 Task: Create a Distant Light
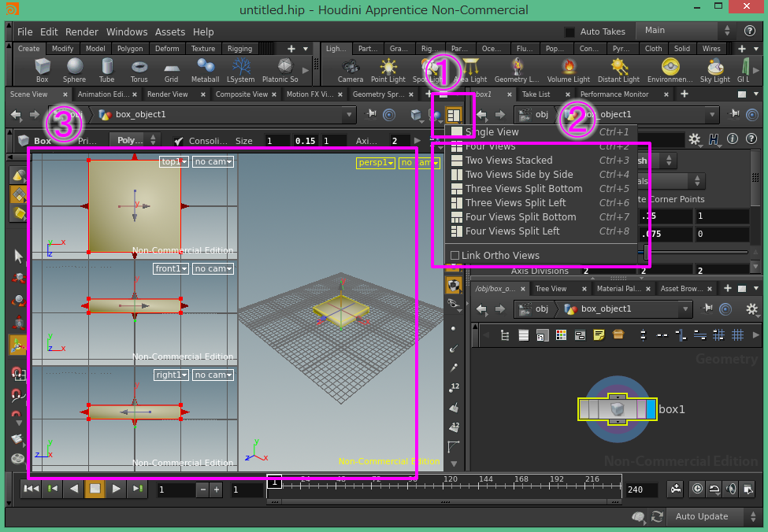(618, 70)
